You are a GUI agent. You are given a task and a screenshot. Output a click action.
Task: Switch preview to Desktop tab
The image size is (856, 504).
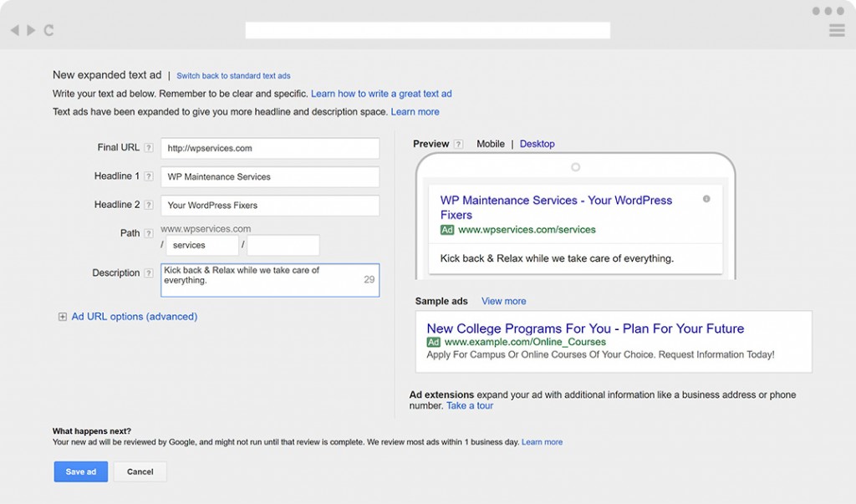coord(537,144)
